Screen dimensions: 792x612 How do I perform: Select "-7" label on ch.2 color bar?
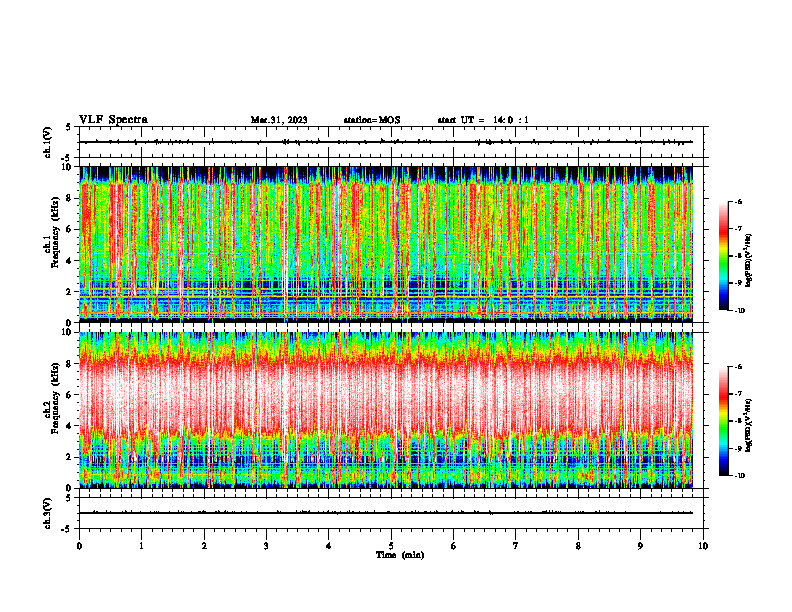click(x=739, y=394)
